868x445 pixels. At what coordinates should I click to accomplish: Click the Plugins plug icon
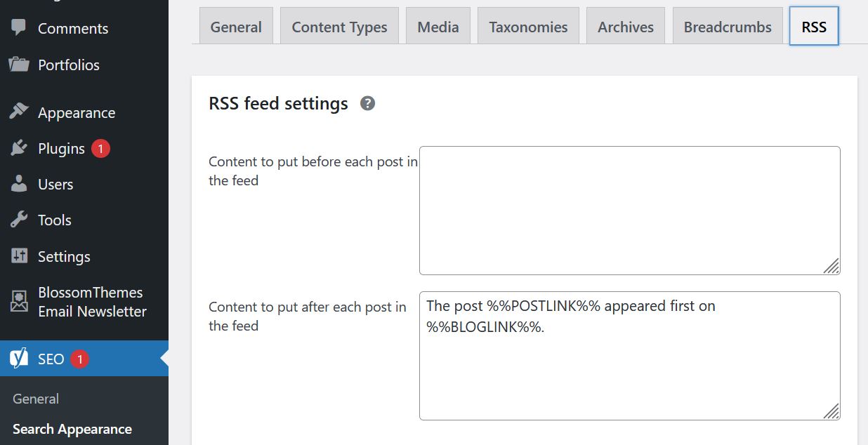tap(19, 149)
